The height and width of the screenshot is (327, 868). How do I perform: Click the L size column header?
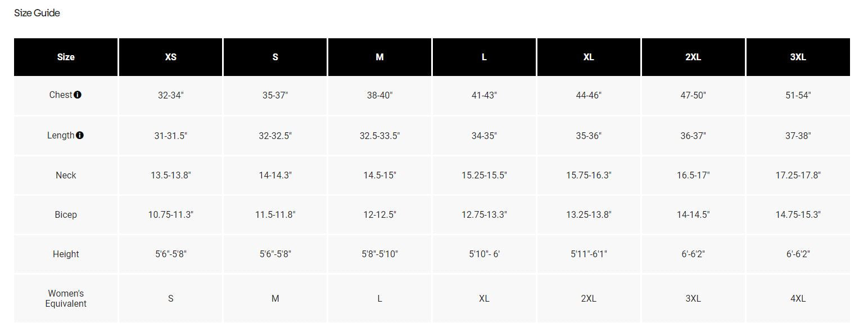485,57
